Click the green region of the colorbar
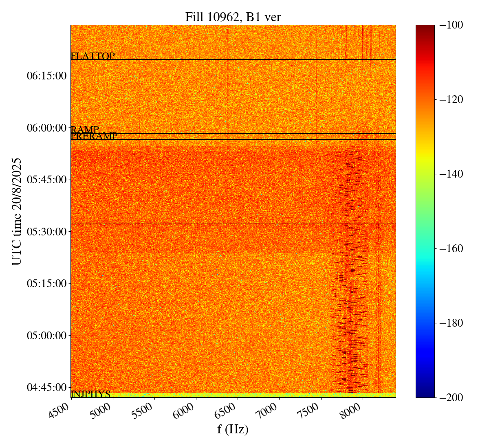The height and width of the screenshot is (448, 489). [x=425, y=204]
